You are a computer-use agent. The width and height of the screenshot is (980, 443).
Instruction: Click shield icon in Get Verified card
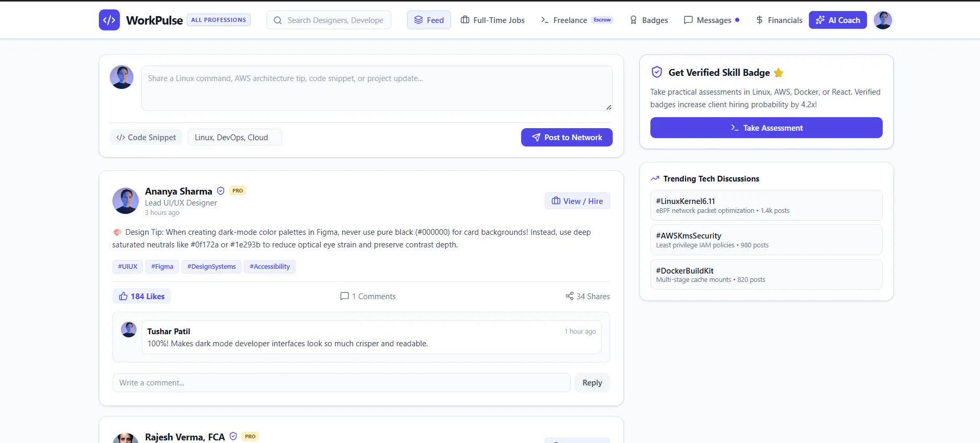click(x=657, y=72)
